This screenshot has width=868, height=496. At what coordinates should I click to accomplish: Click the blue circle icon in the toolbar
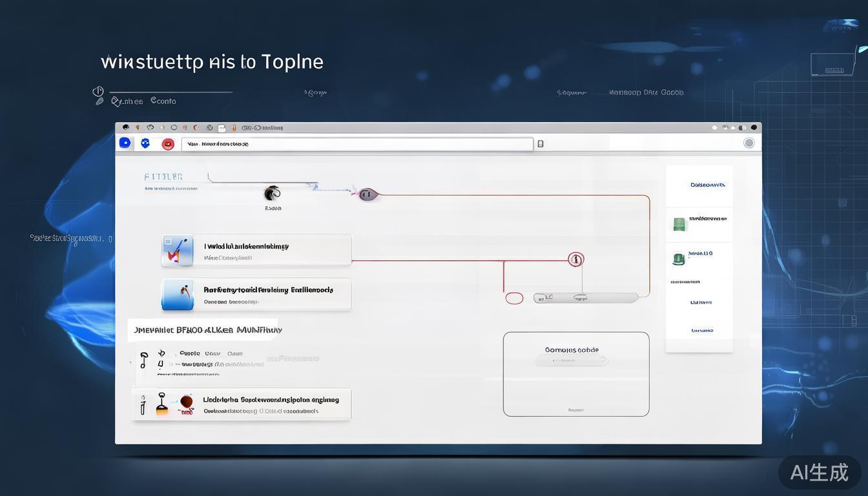coord(125,143)
